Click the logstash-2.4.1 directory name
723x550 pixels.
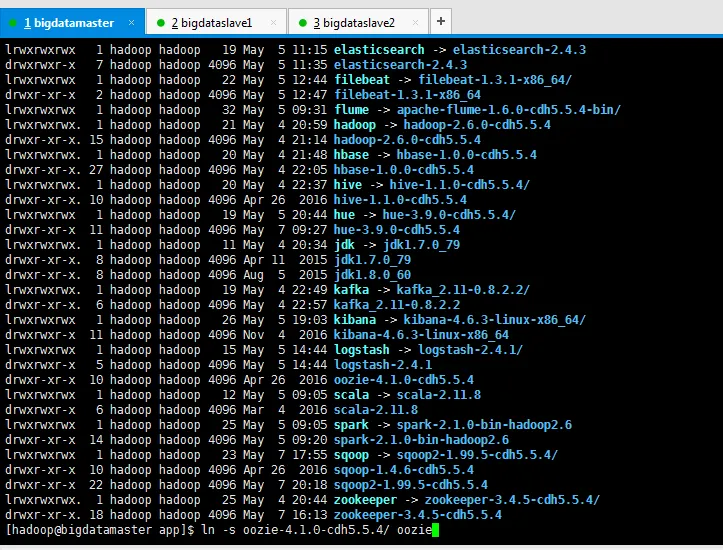pos(383,365)
